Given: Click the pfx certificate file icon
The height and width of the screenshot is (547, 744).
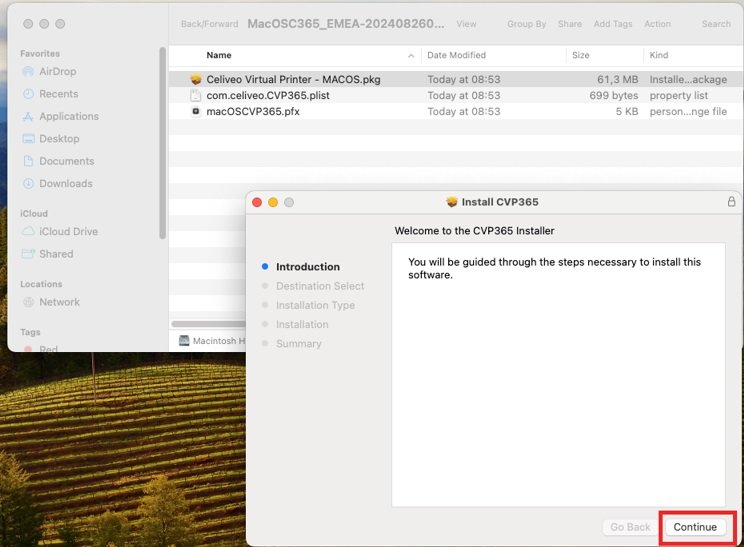Looking at the screenshot, I should (195, 111).
